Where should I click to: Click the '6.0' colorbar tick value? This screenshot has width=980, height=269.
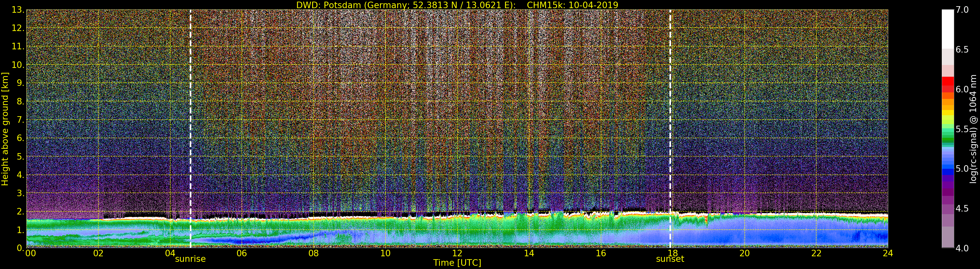tap(962, 89)
